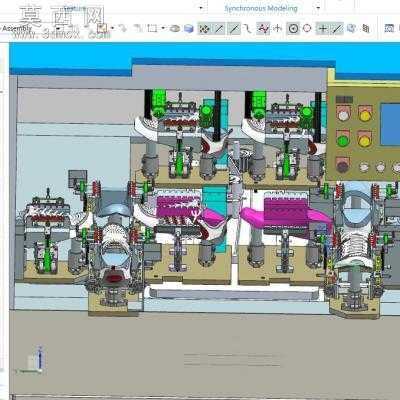Select the rectangle selection tool icon
Screen dimensions: 400x400
152,29
